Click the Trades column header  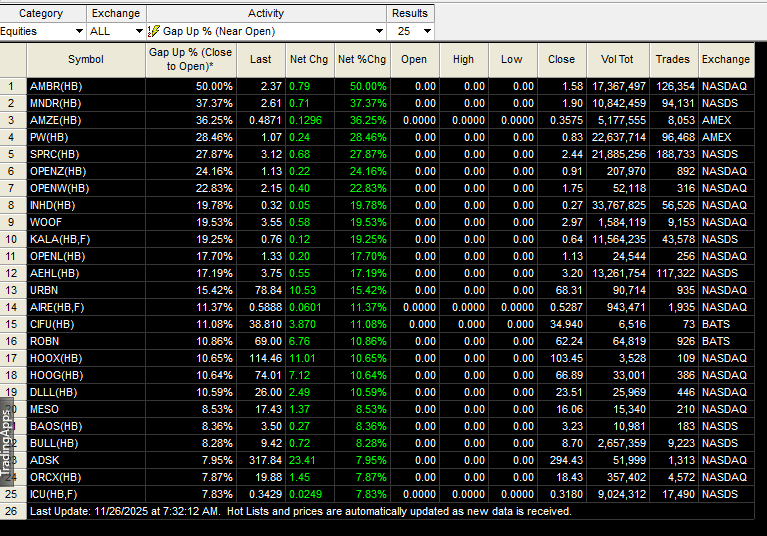click(x=673, y=60)
